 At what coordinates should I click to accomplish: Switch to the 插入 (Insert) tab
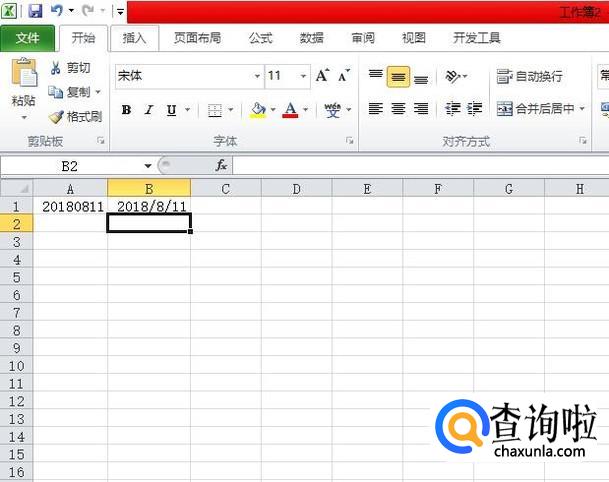[134, 38]
